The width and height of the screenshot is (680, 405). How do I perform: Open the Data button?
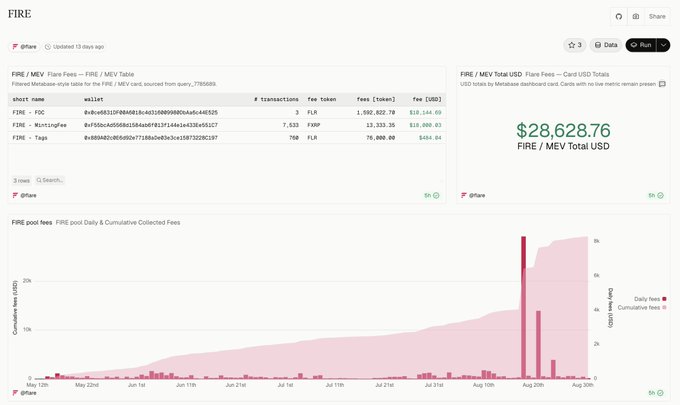tap(605, 45)
